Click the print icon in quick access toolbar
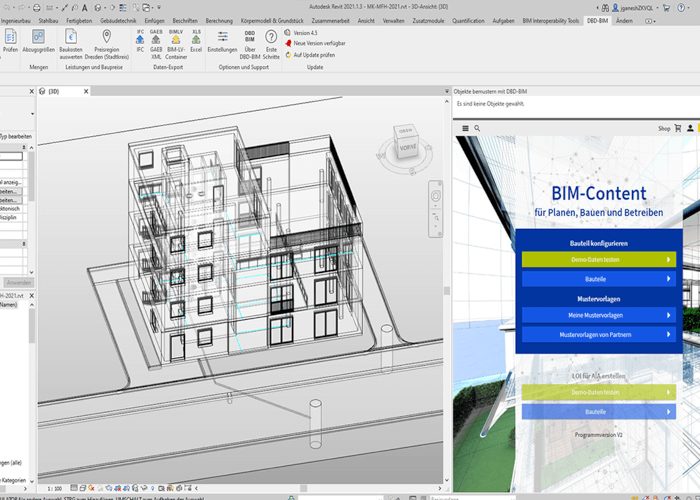 (37, 8)
